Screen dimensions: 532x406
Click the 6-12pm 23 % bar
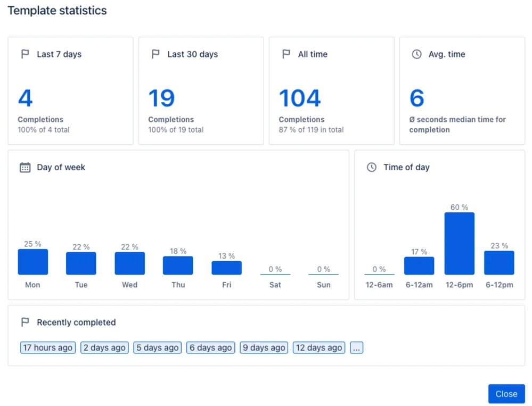click(x=499, y=263)
